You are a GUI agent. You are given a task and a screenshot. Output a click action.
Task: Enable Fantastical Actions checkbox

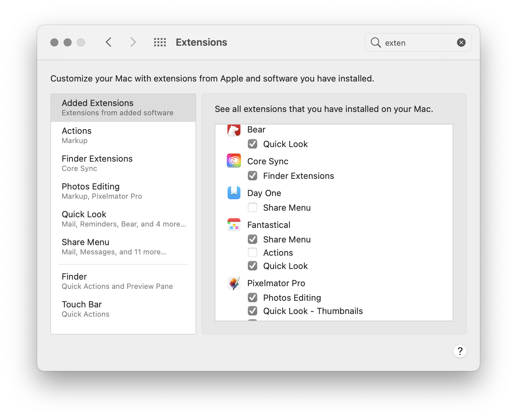[253, 252]
